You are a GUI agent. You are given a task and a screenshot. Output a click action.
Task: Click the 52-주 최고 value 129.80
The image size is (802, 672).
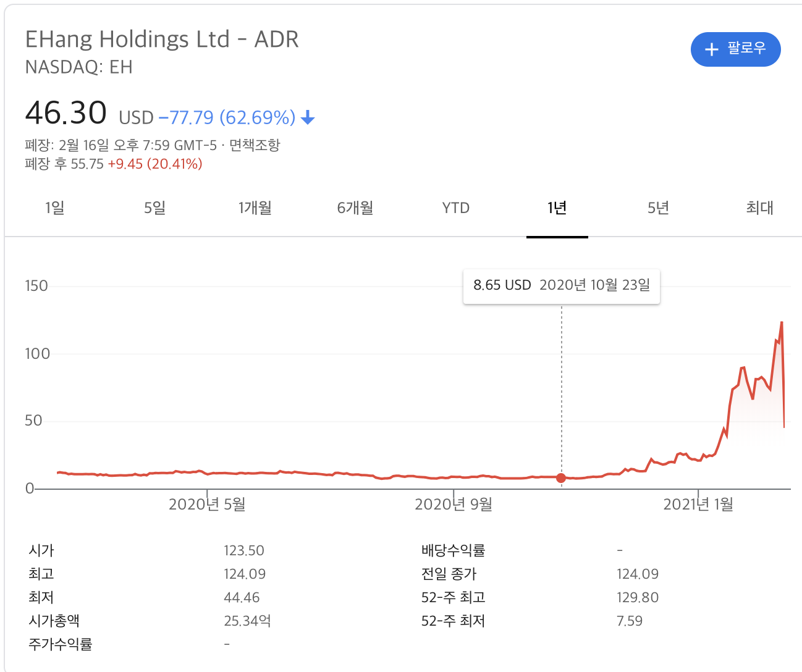[638, 598]
